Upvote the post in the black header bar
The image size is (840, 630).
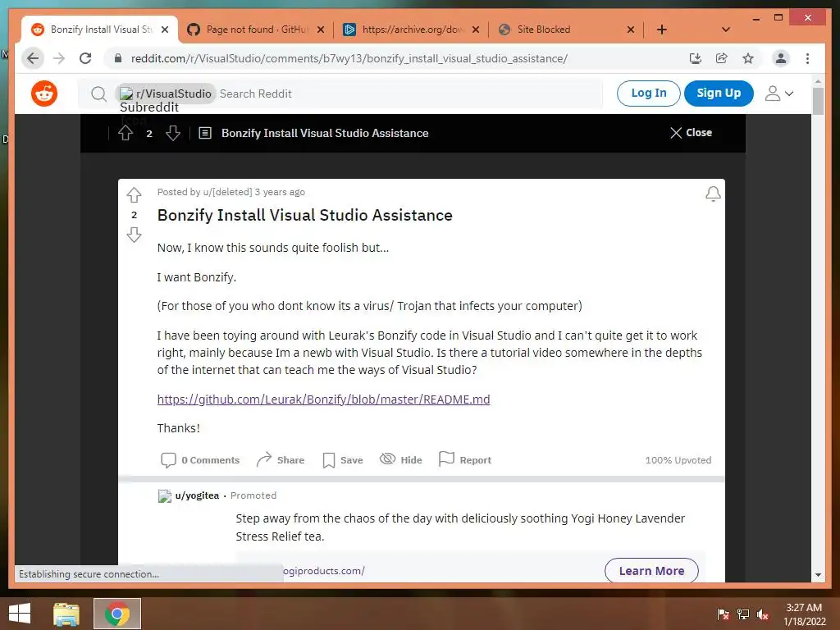pos(126,133)
